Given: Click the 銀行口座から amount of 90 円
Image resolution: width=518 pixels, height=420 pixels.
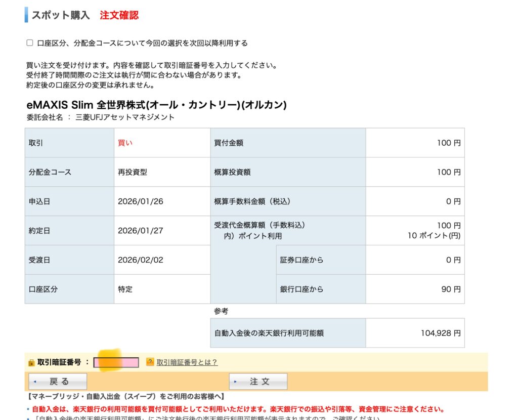Looking at the screenshot, I should (x=451, y=289).
